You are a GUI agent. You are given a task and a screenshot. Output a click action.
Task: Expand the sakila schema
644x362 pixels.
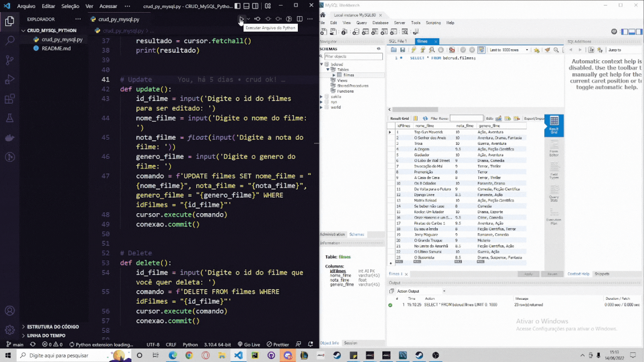(322, 97)
